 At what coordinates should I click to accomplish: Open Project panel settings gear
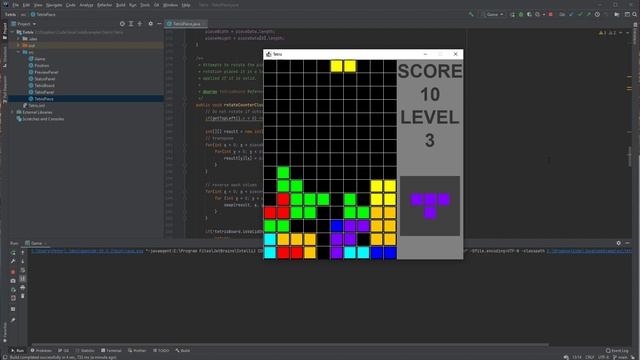[x=151, y=24]
